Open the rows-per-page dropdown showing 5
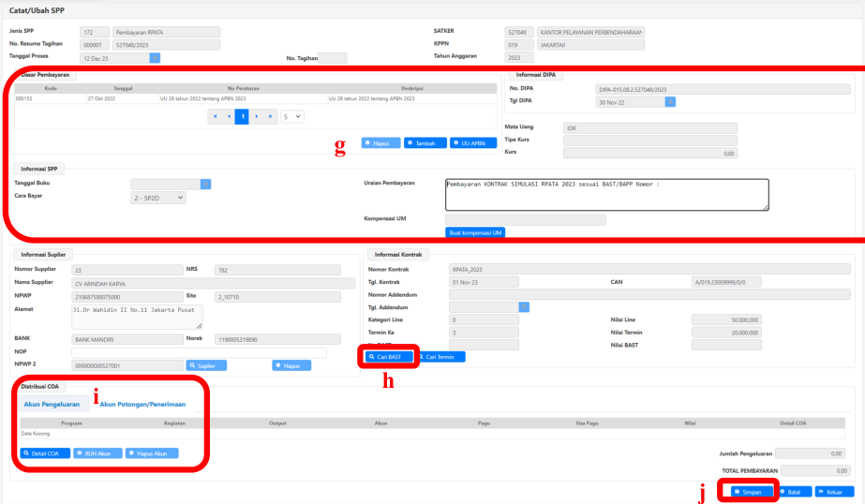This screenshot has width=865, height=504. tap(292, 116)
